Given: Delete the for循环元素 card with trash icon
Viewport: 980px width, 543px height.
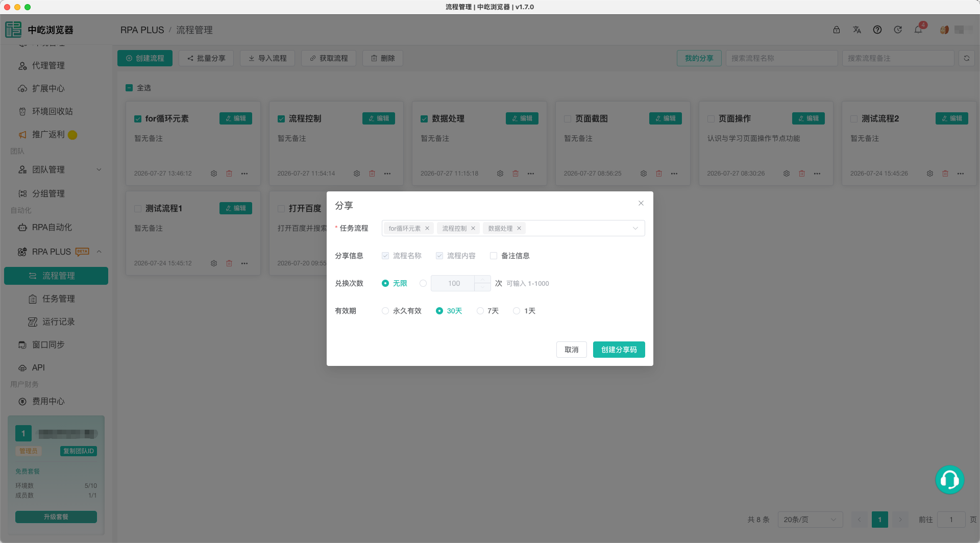Looking at the screenshot, I should point(229,174).
